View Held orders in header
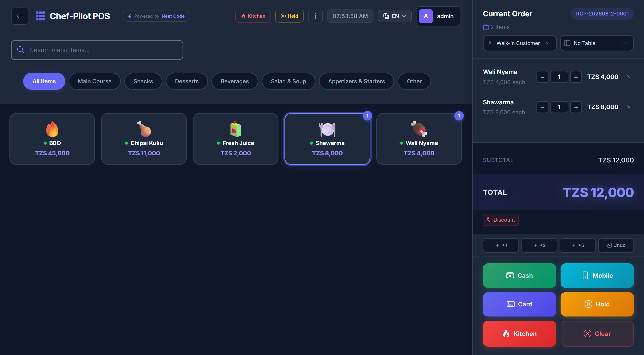 click(289, 16)
